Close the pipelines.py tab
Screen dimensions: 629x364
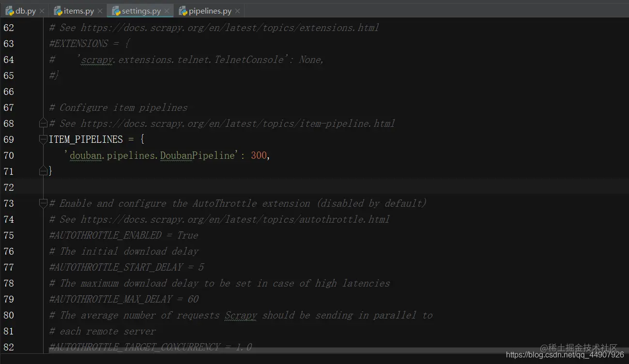[237, 11]
